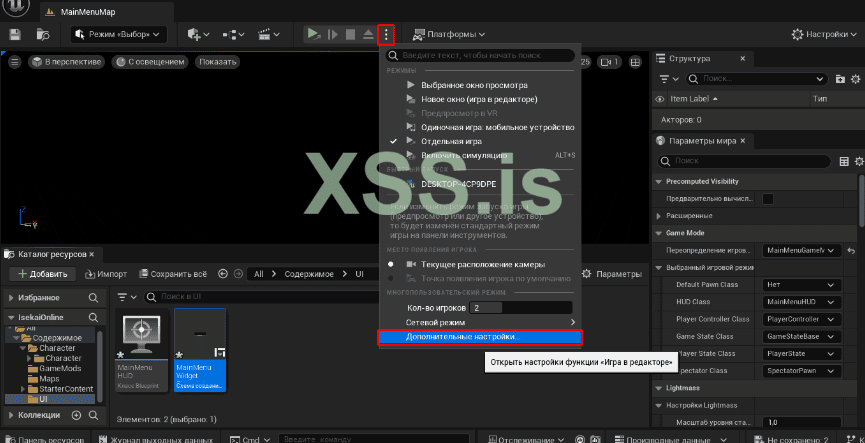Open the Player Controller Class dropdown
865x443 pixels.
(x=802, y=319)
